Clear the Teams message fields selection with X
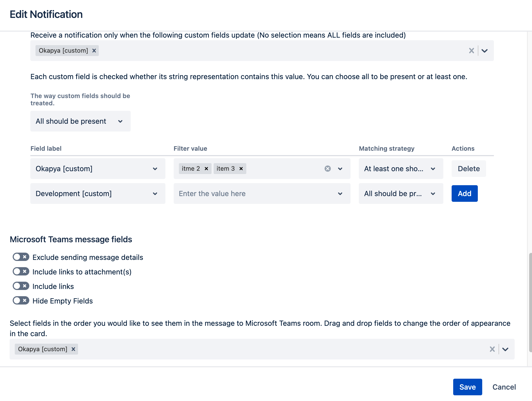 click(492, 349)
